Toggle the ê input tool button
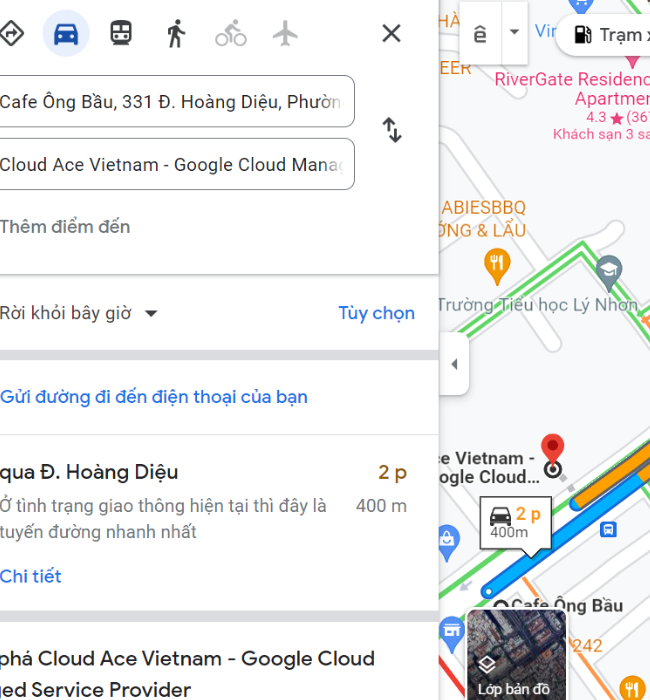650x700 pixels. (x=480, y=33)
